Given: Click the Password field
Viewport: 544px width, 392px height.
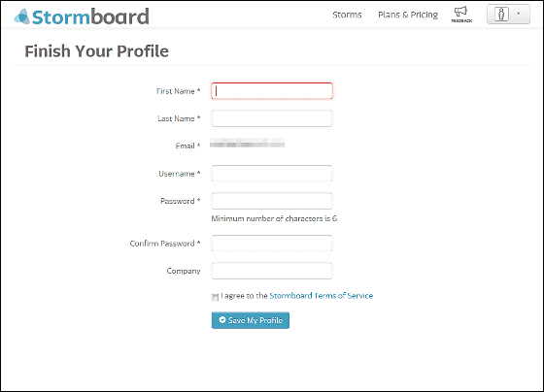Looking at the screenshot, I should (x=272, y=201).
